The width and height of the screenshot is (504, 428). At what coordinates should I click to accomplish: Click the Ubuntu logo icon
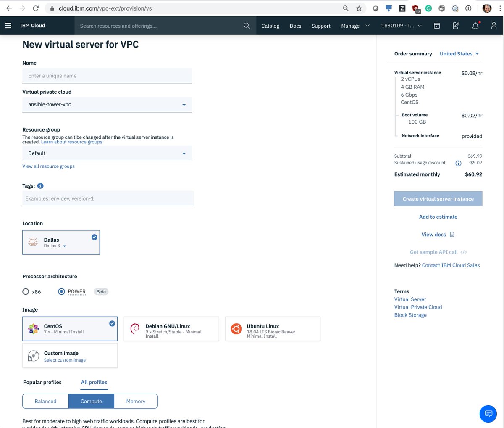(x=236, y=329)
